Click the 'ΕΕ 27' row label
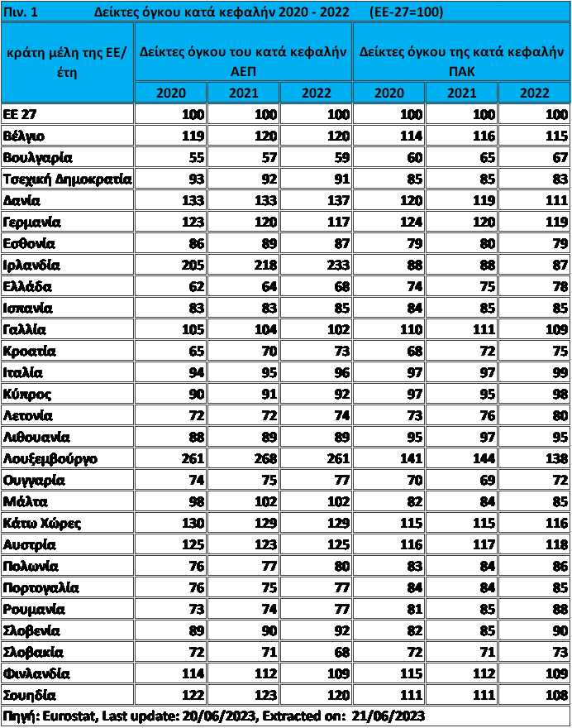The image size is (572, 728). pyautogui.click(x=22, y=114)
